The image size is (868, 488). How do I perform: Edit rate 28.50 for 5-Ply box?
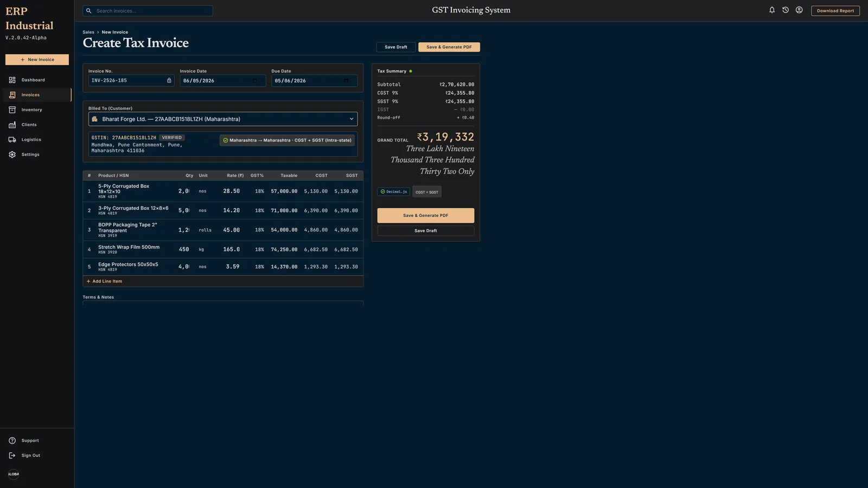(x=232, y=191)
